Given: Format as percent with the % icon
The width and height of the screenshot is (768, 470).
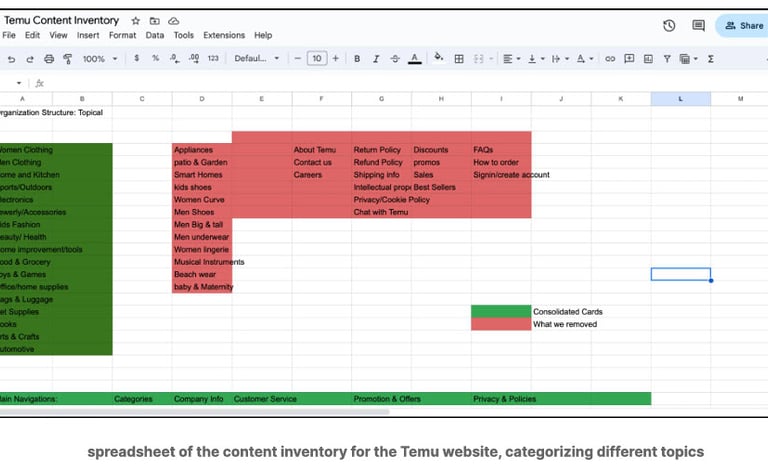Looking at the screenshot, I should (x=155, y=58).
